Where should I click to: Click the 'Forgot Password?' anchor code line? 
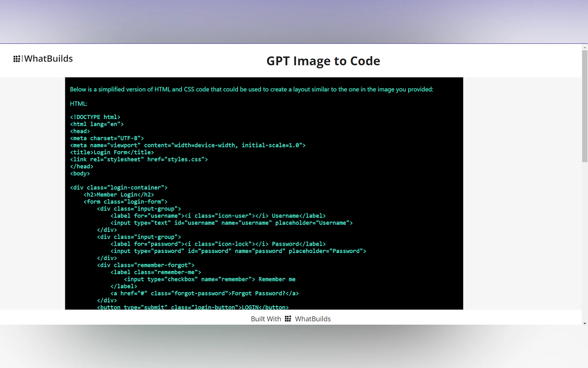pyautogui.click(x=204, y=294)
